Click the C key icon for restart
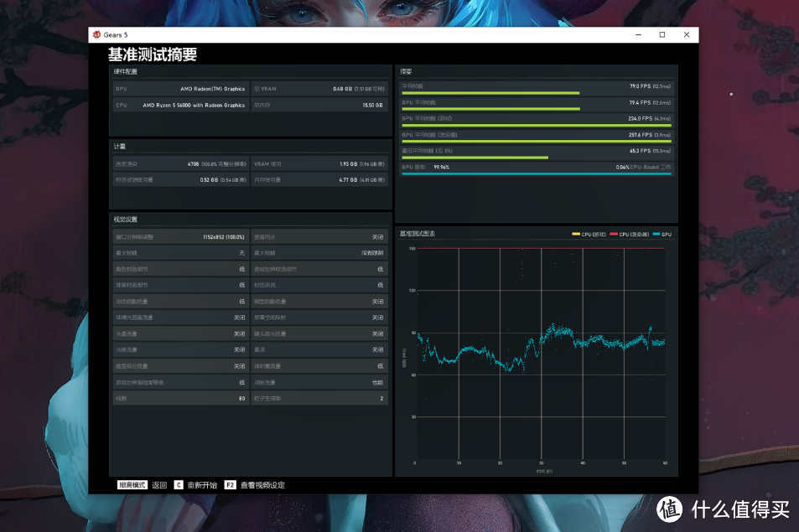Viewport: 799px width, 532px height. point(179,485)
